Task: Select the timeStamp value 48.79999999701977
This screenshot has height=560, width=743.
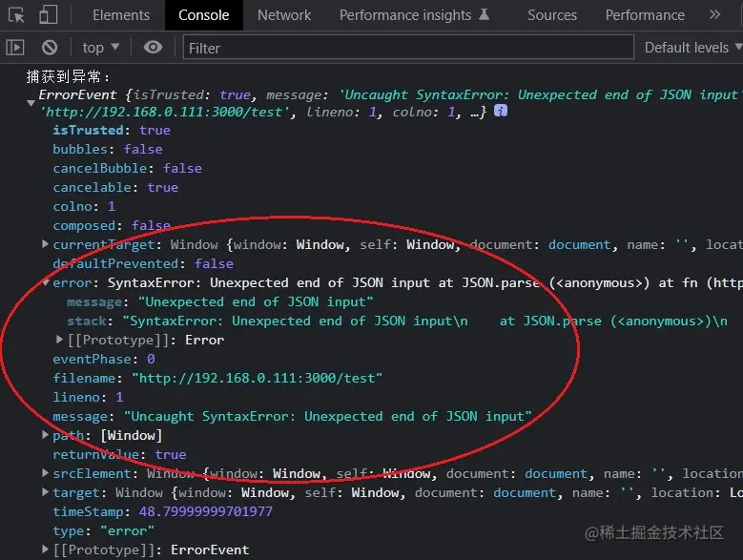Action: [x=206, y=511]
